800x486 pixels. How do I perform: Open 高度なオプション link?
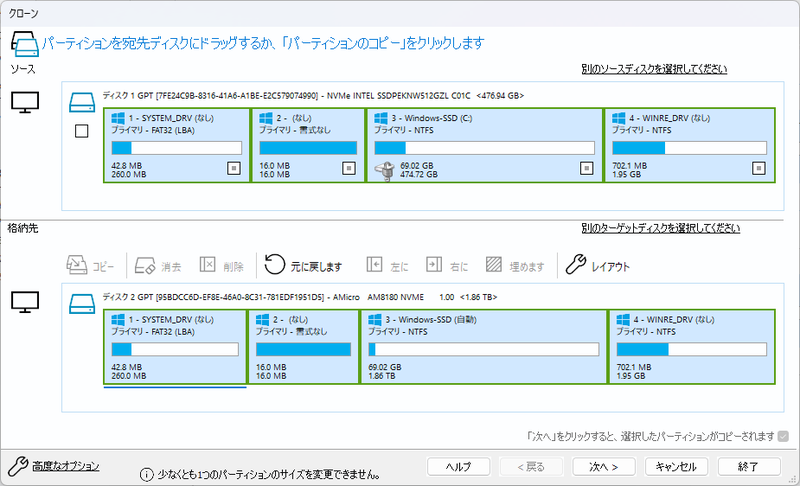click(x=66, y=466)
